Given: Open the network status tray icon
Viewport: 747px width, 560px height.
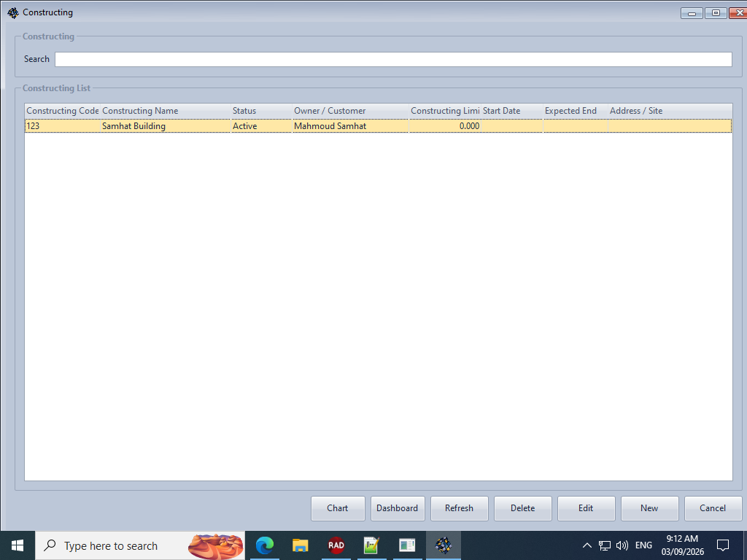Looking at the screenshot, I should point(605,545).
